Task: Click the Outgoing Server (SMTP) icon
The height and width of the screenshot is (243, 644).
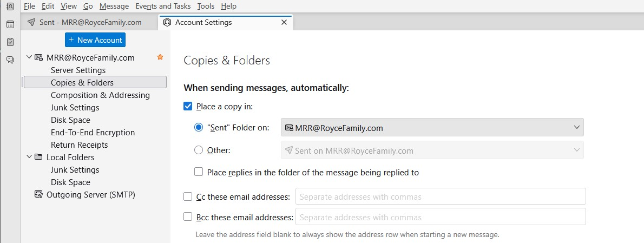Action: click(x=38, y=195)
